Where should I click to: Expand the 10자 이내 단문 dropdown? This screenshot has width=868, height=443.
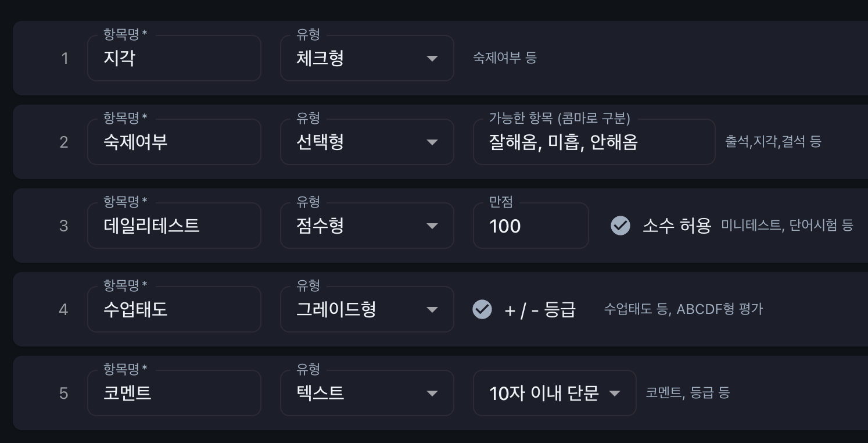554,394
